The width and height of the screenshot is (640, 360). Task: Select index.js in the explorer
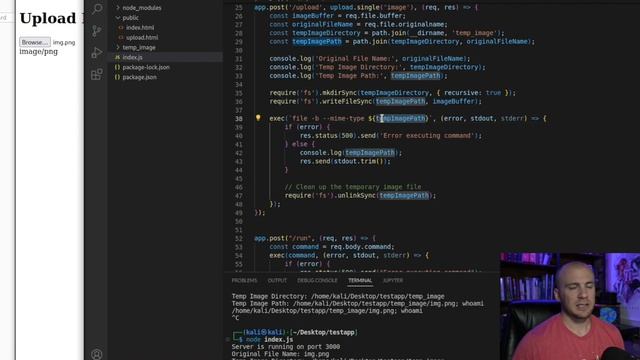tap(132, 57)
